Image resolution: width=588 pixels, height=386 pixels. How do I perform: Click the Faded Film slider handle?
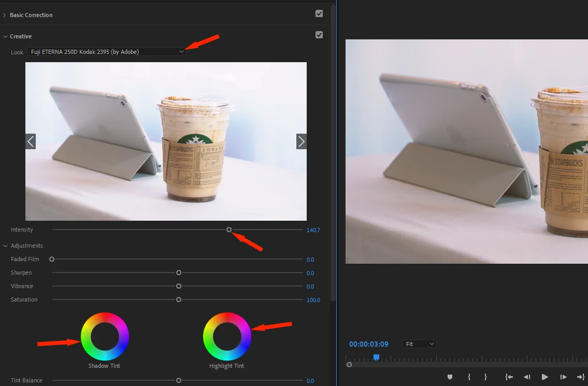click(52, 259)
